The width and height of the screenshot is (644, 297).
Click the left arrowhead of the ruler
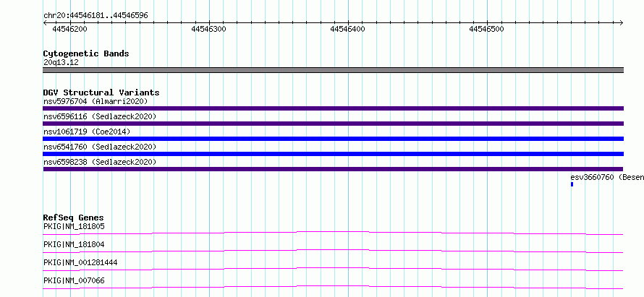(x=45, y=22)
